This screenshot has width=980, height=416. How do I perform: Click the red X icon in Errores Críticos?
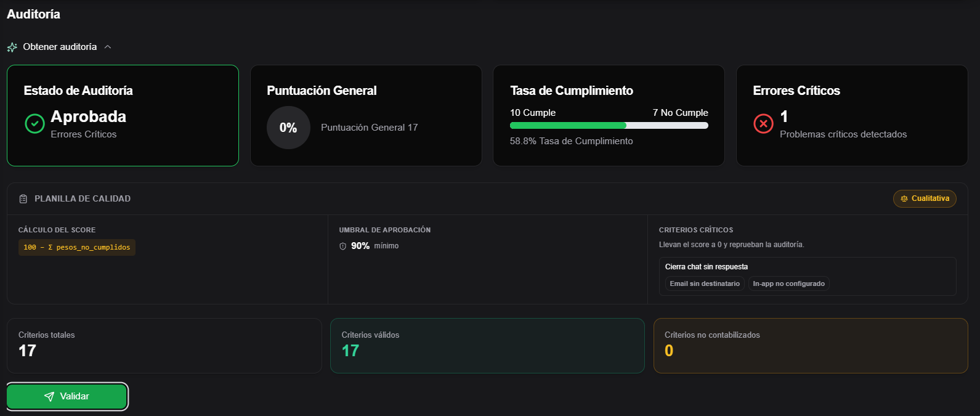click(763, 123)
